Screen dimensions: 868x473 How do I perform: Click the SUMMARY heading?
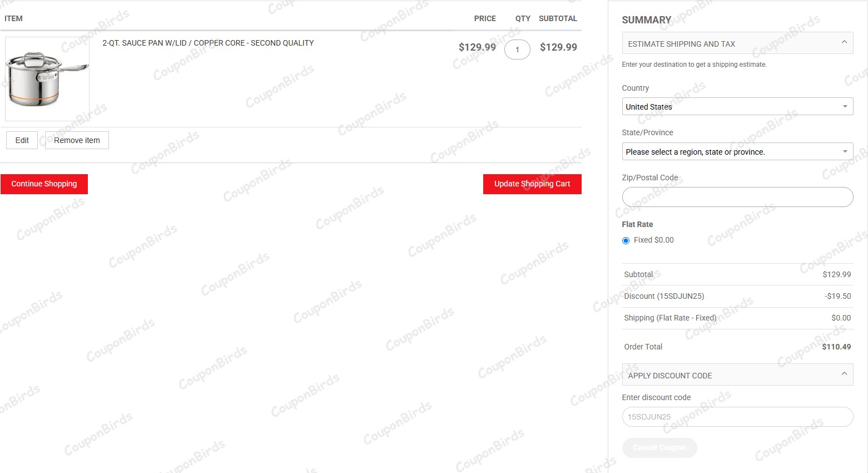(647, 20)
